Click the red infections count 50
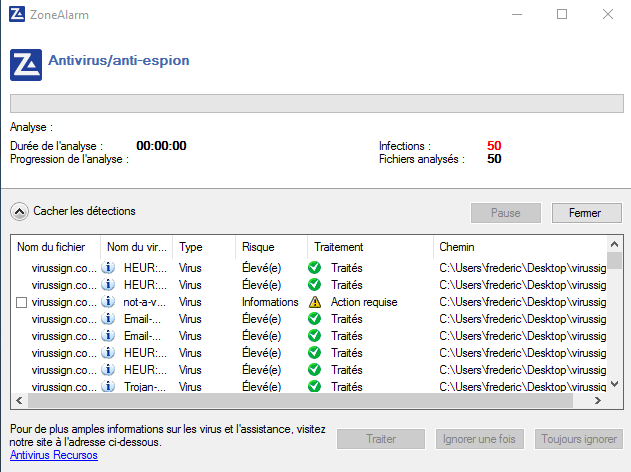The image size is (631, 472). point(494,146)
